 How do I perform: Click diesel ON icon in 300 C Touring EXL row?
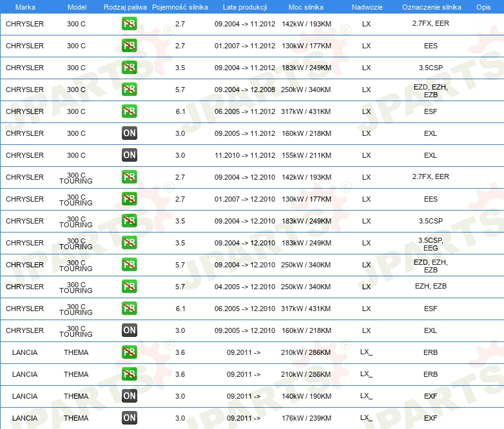(x=129, y=330)
